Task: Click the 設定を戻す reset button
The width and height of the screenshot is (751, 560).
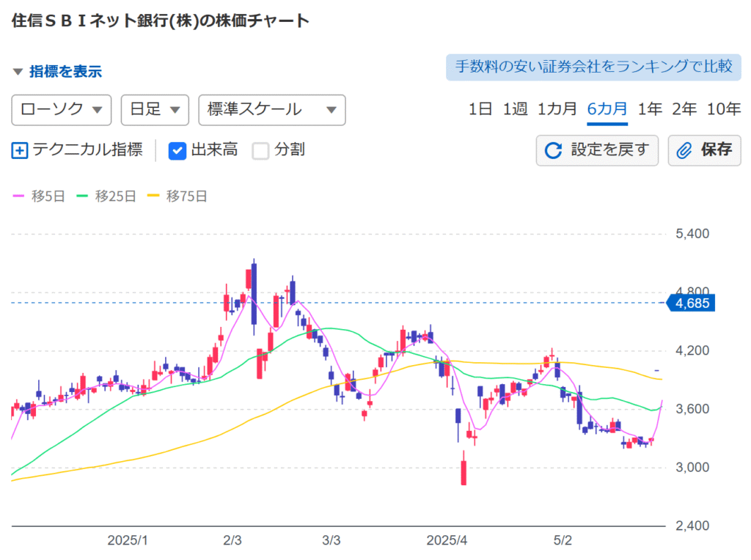Action: pos(597,150)
